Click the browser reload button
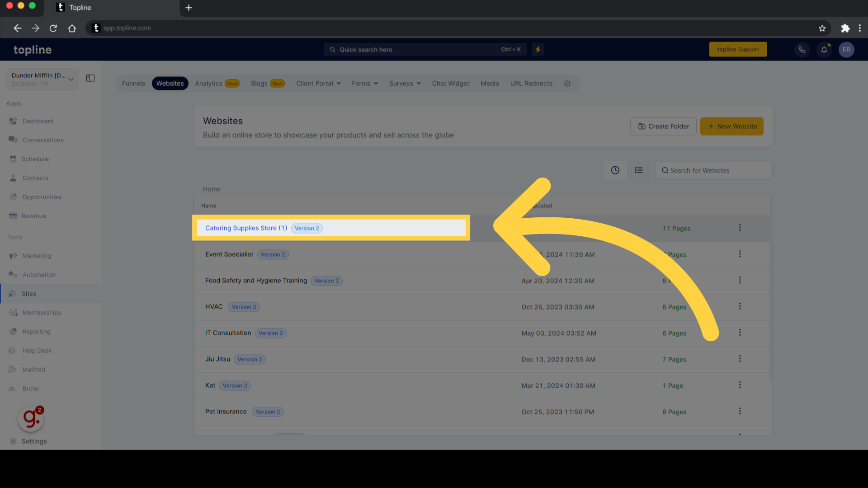The height and width of the screenshot is (488, 868). (x=53, y=28)
